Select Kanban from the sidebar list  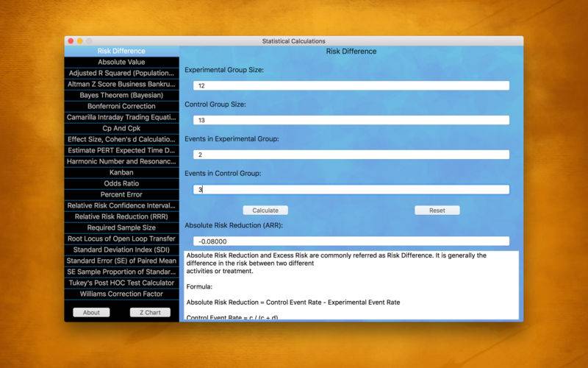(x=121, y=172)
